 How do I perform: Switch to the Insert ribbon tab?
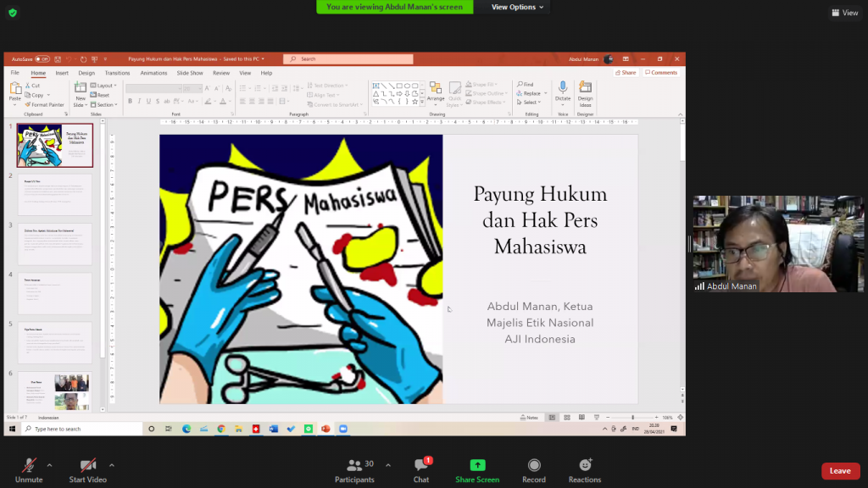pos(62,73)
